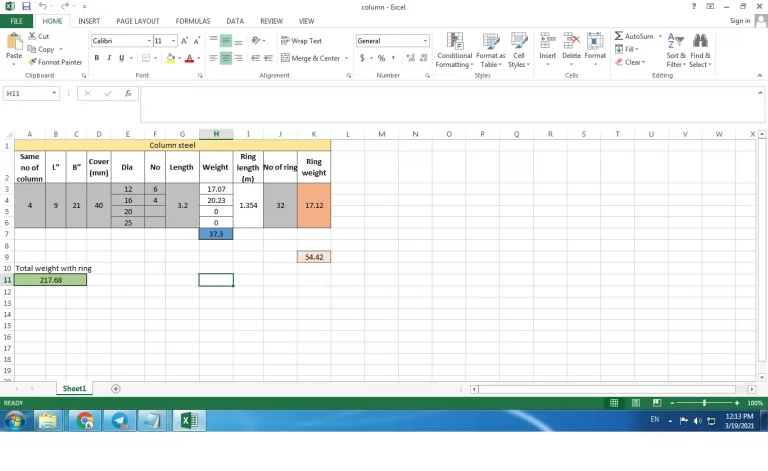
Task: Save workbook with the floppy icon
Action: (x=26, y=6)
